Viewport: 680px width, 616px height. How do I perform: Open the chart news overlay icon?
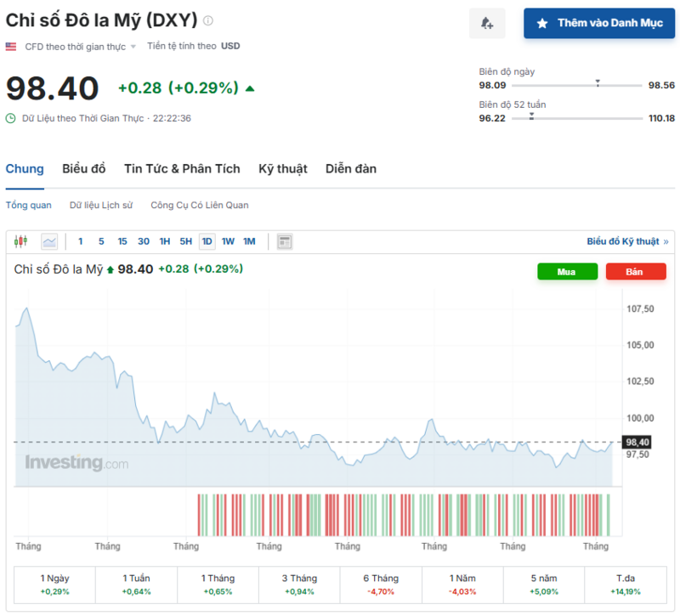tap(285, 241)
